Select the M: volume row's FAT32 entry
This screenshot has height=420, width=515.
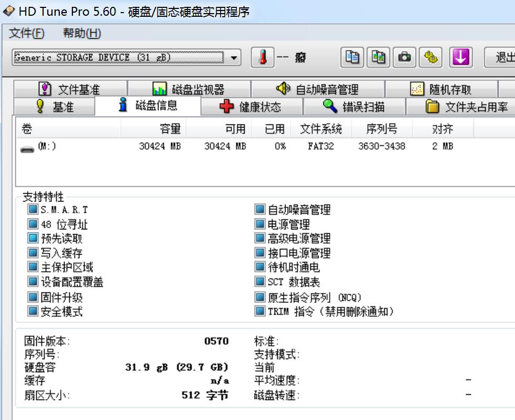tap(321, 146)
